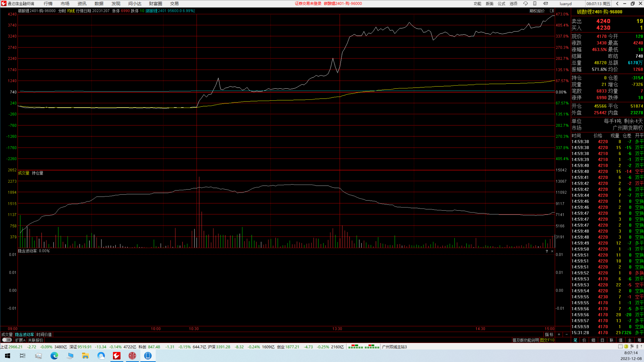Switch to the 时间价值 tab

(44, 334)
